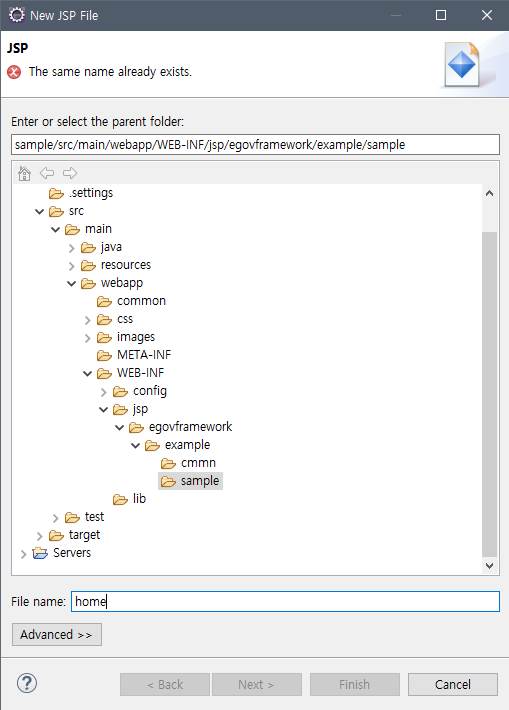Collapse the webapp folder node
Viewport: 509px width, 710px height.
pos(72,283)
